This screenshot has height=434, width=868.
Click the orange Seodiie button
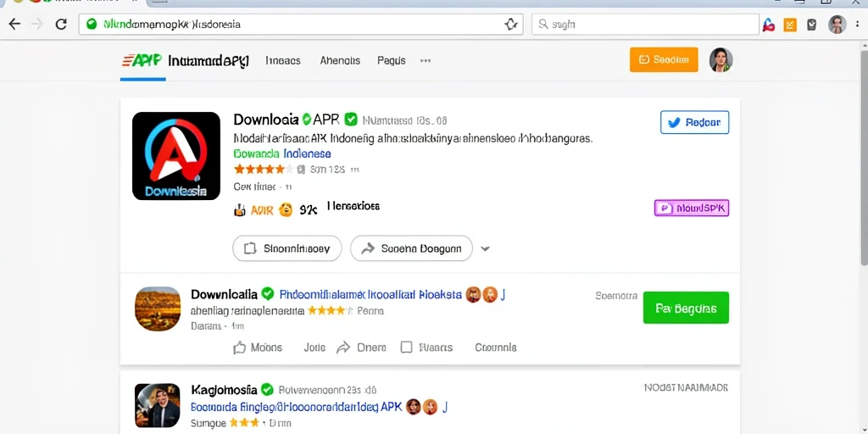click(664, 60)
